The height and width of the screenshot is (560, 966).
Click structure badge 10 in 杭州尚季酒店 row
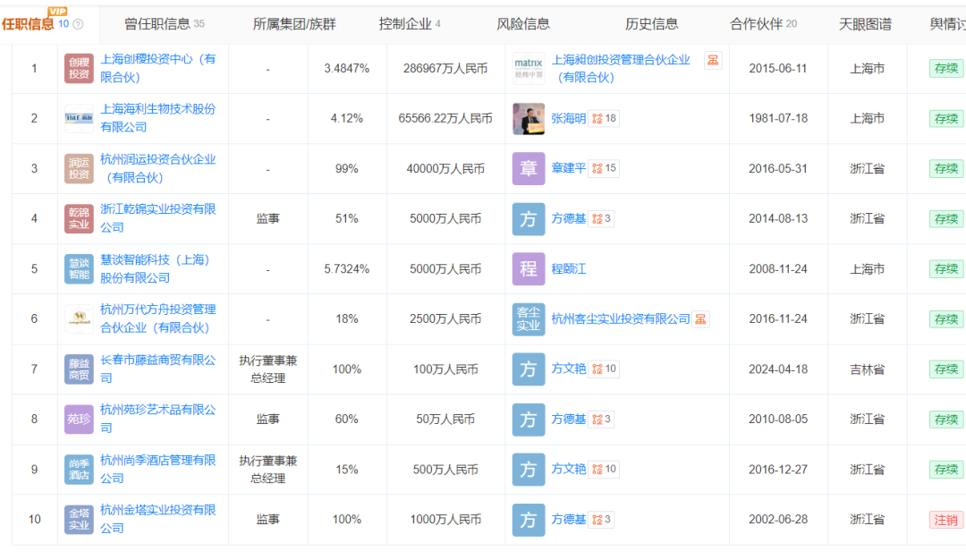tap(604, 470)
